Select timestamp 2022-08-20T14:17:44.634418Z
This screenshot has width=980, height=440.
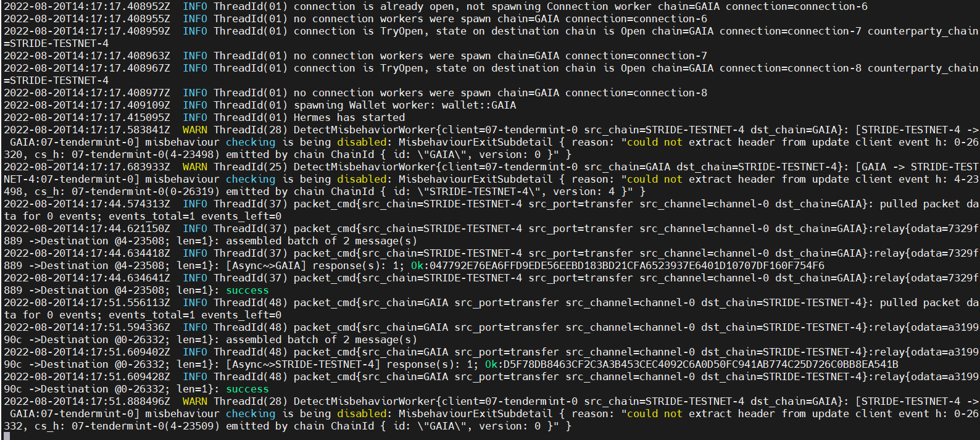click(87, 253)
